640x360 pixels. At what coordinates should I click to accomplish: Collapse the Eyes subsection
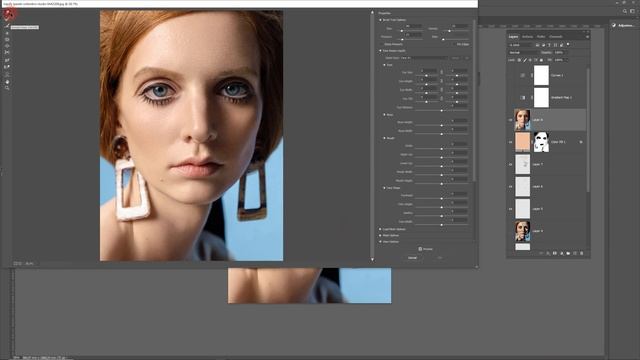(x=384, y=65)
